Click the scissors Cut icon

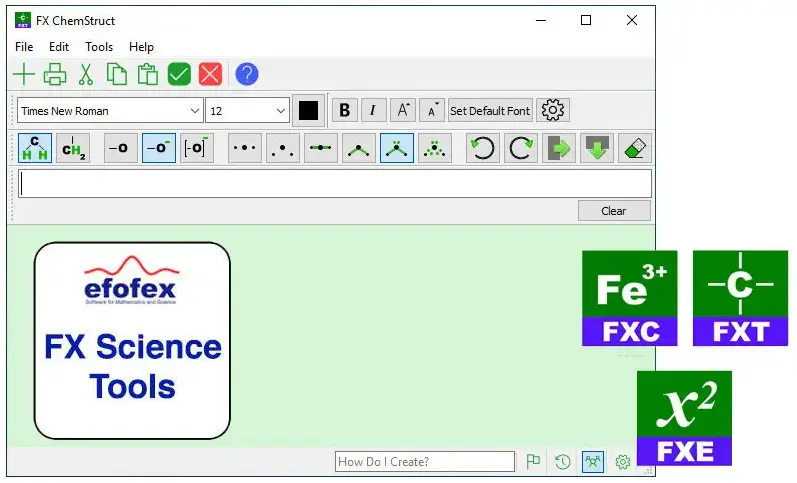86,74
